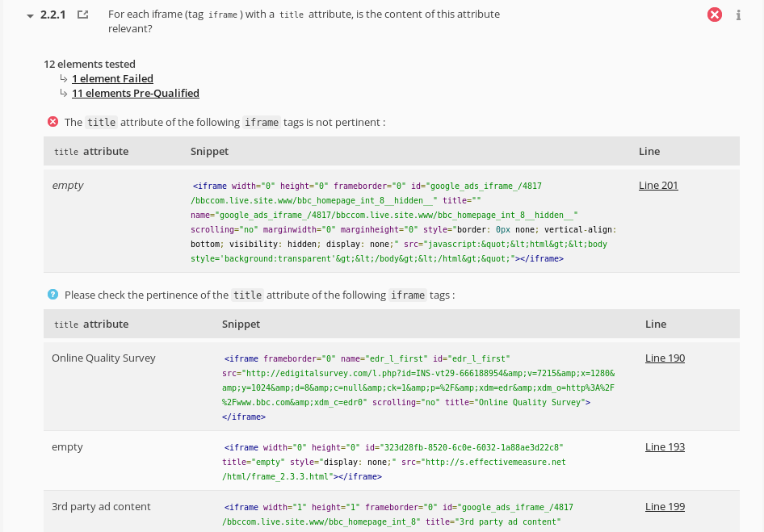Open the external link icon beside 2.2.1
The image size is (764, 532).
point(82,15)
